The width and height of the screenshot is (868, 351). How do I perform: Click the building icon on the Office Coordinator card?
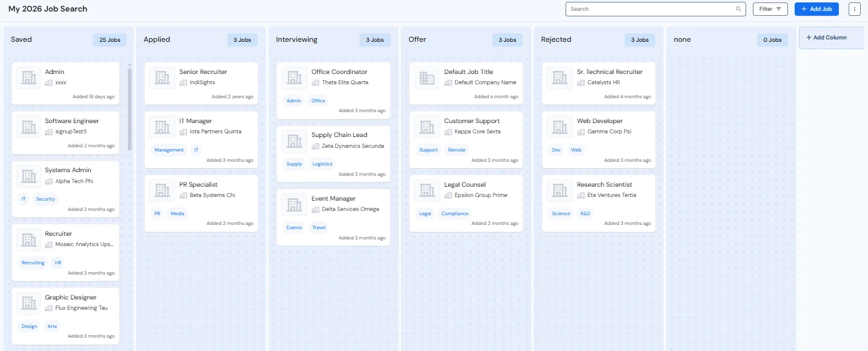(294, 77)
